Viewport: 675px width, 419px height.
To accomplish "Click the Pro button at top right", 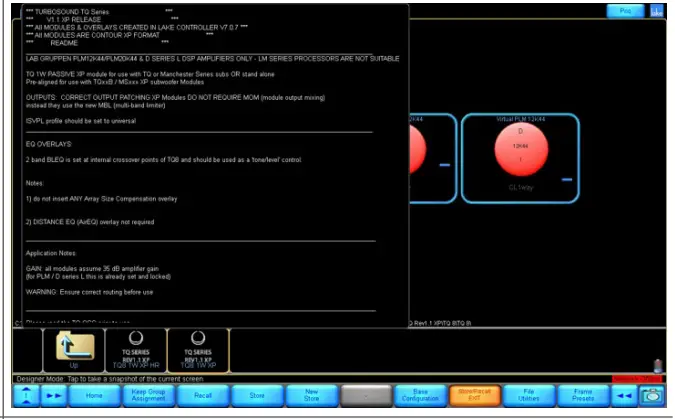I will tap(625, 11).
